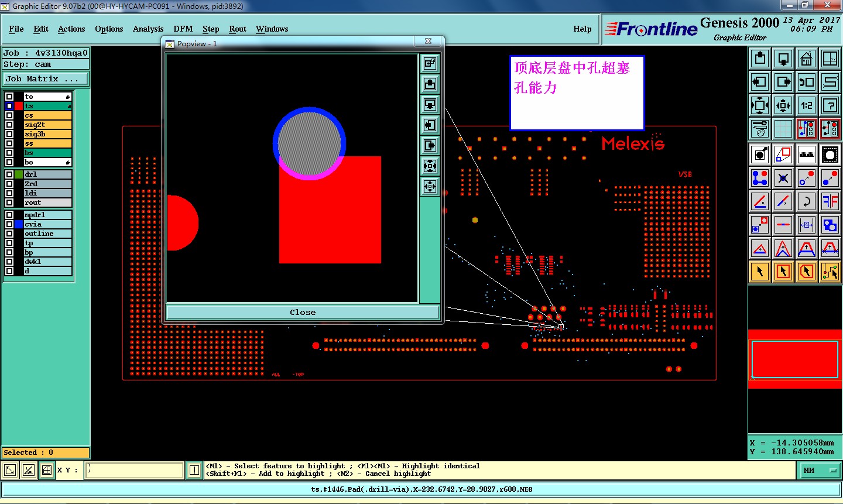Toggle checkbox for layer cs
This screenshot has width=843, height=504.
[9, 115]
